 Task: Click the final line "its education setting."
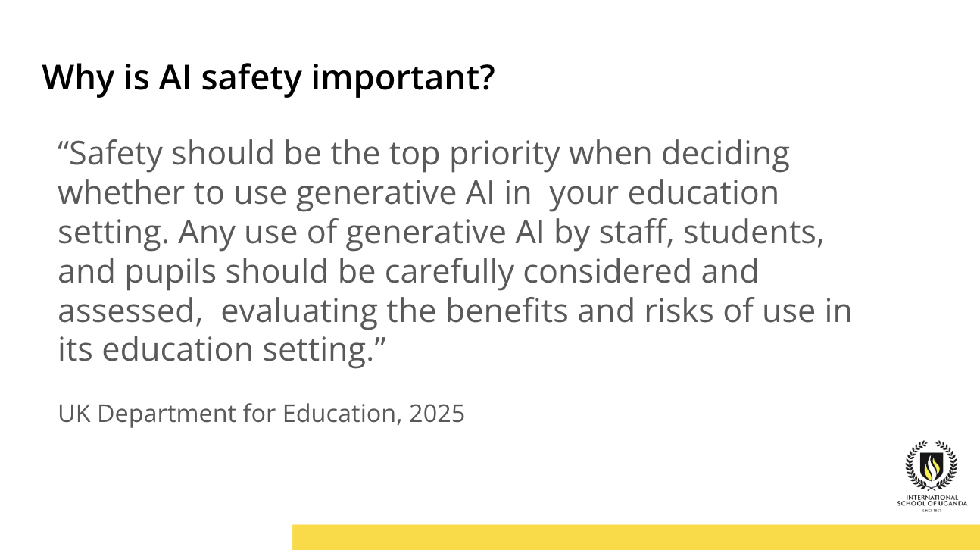pos(222,350)
